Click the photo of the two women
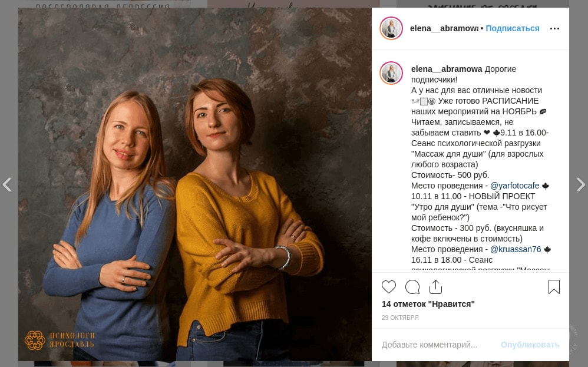Image resolution: width=588 pixels, height=367 pixels. click(195, 184)
